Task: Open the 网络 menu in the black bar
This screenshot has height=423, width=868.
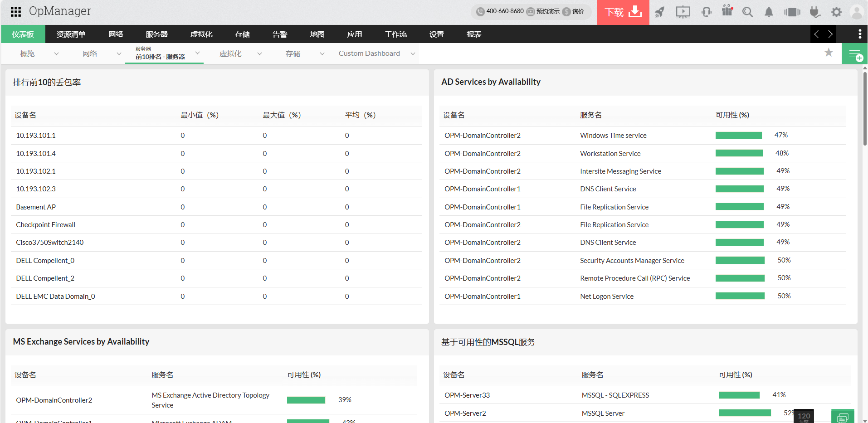Action: [x=116, y=34]
